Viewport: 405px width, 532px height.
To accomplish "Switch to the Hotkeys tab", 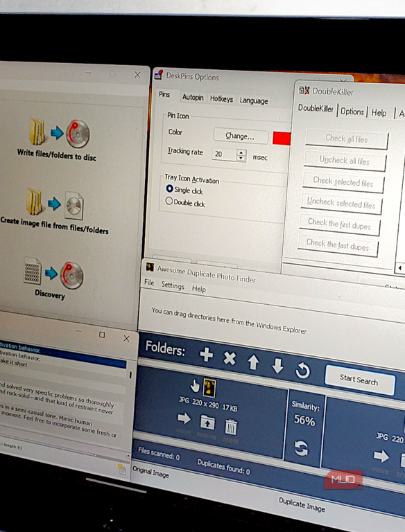I will click(x=221, y=99).
